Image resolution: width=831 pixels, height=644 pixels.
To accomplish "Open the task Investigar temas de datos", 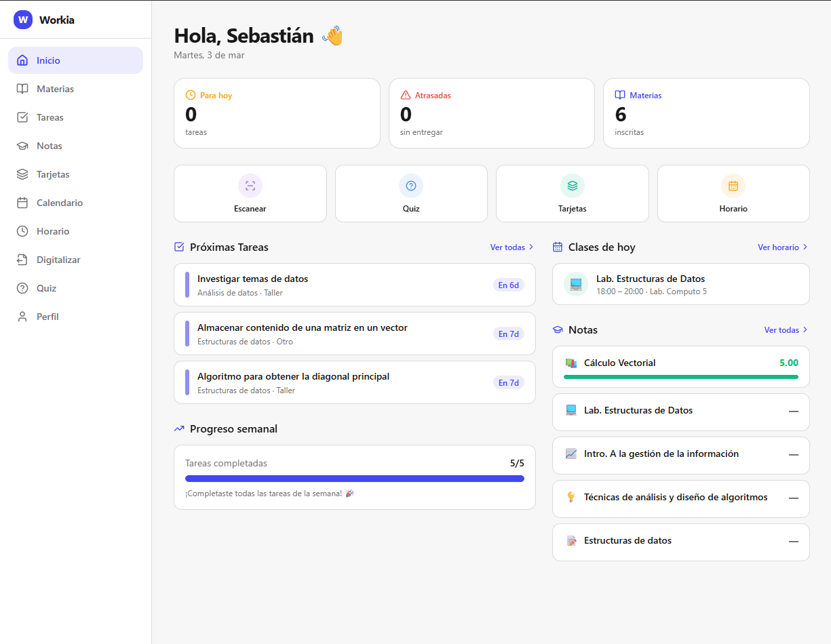I will pyautogui.click(x=355, y=285).
